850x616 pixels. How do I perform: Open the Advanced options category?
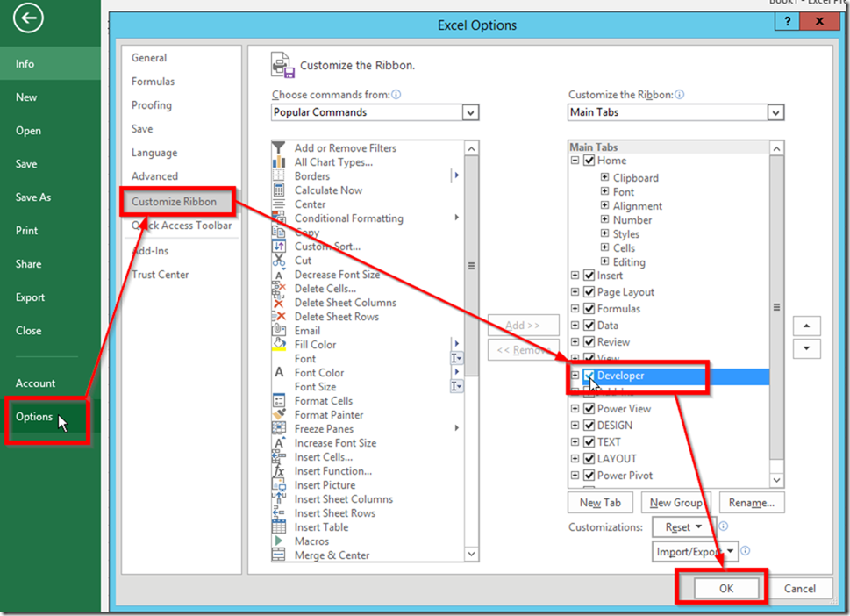154,176
